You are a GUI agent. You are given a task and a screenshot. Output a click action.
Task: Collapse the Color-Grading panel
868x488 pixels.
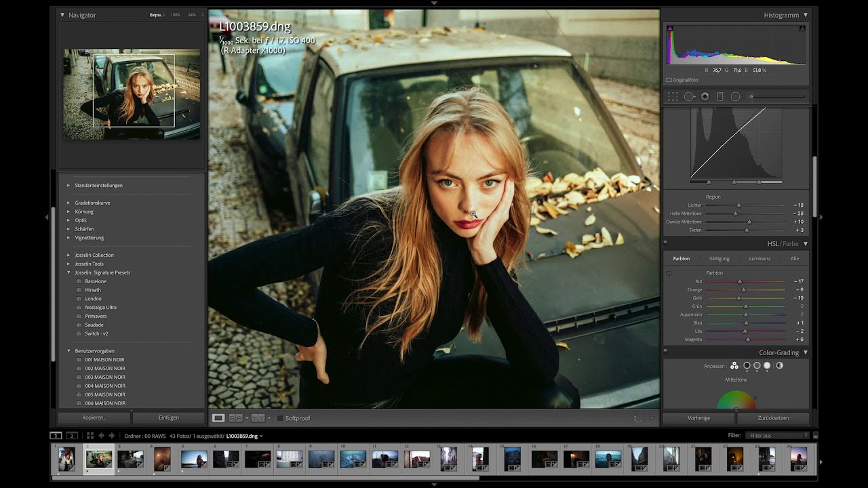tap(806, 352)
